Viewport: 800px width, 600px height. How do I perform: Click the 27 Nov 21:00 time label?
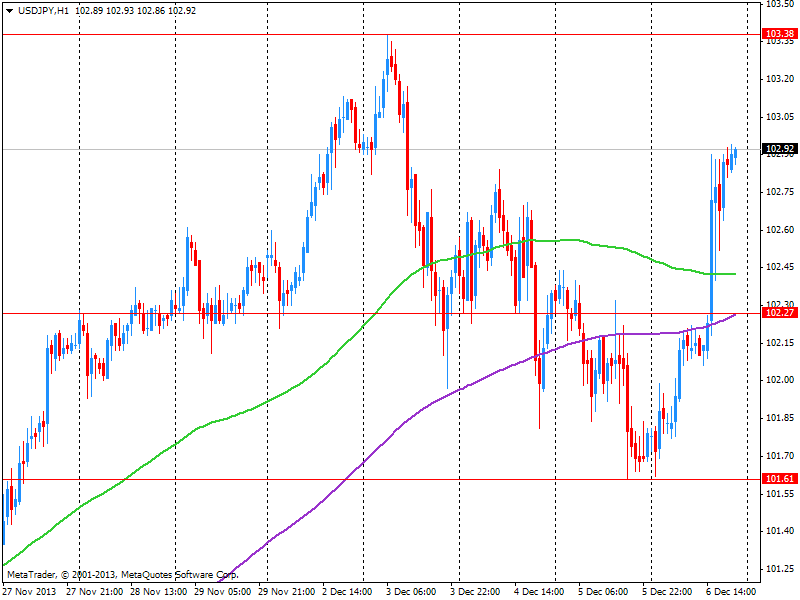point(94,592)
